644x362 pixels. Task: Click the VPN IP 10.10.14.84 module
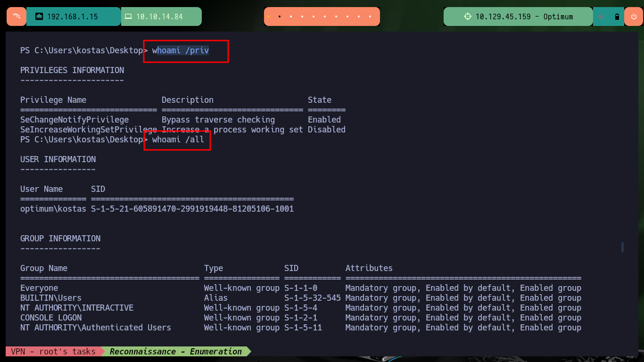161,16
